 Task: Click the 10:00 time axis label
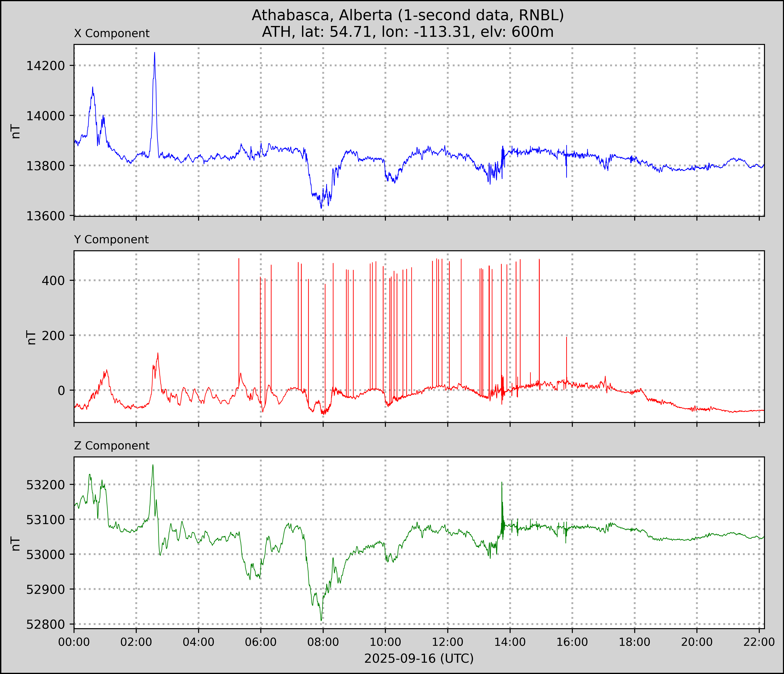tap(385, 642)
